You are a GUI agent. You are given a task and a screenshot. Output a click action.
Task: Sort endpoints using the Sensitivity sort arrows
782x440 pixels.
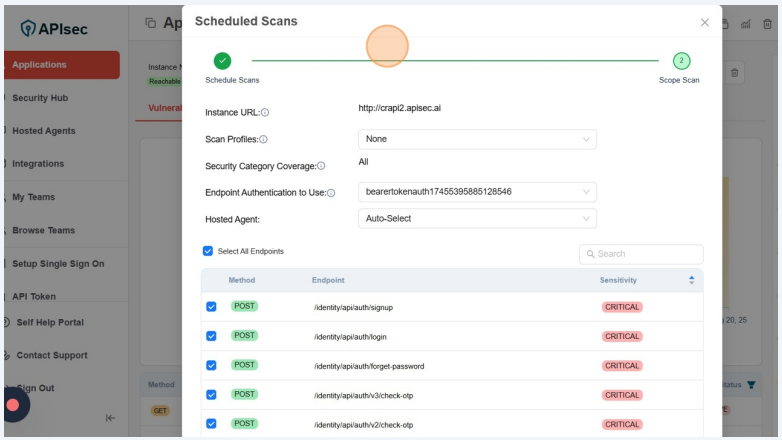point(691,280)
